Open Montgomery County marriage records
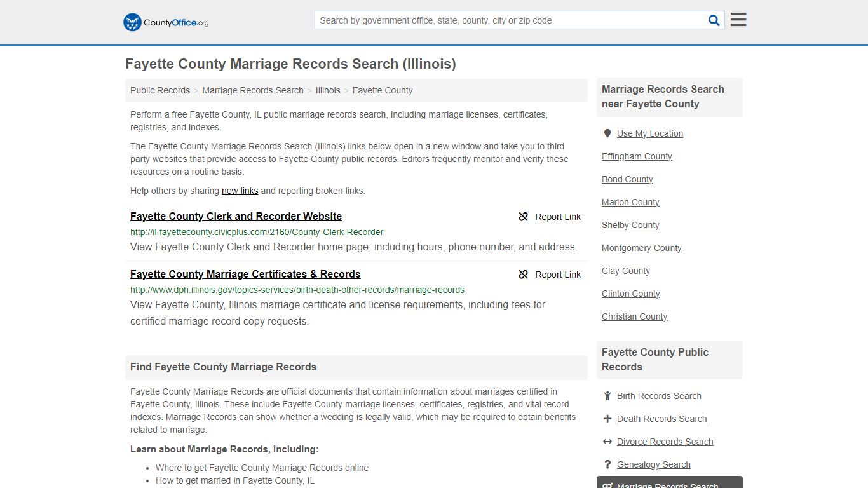This screenshot has height=488, width=868. (642, 248)
